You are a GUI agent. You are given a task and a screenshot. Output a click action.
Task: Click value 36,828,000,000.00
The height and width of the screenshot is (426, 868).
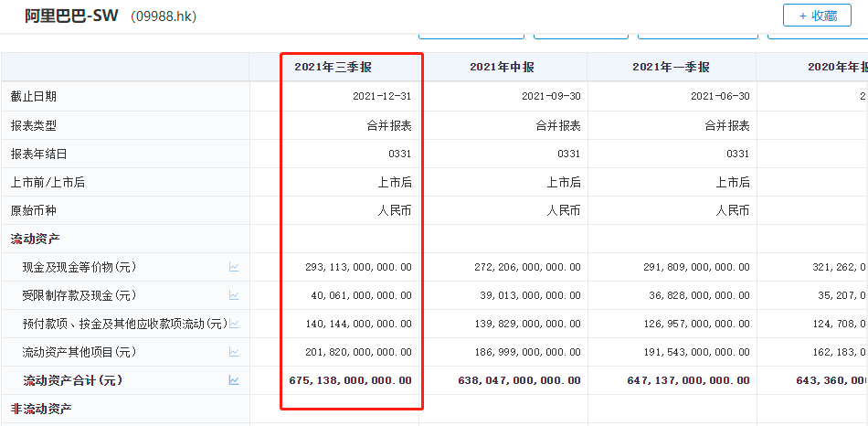[x=700, y=295]
